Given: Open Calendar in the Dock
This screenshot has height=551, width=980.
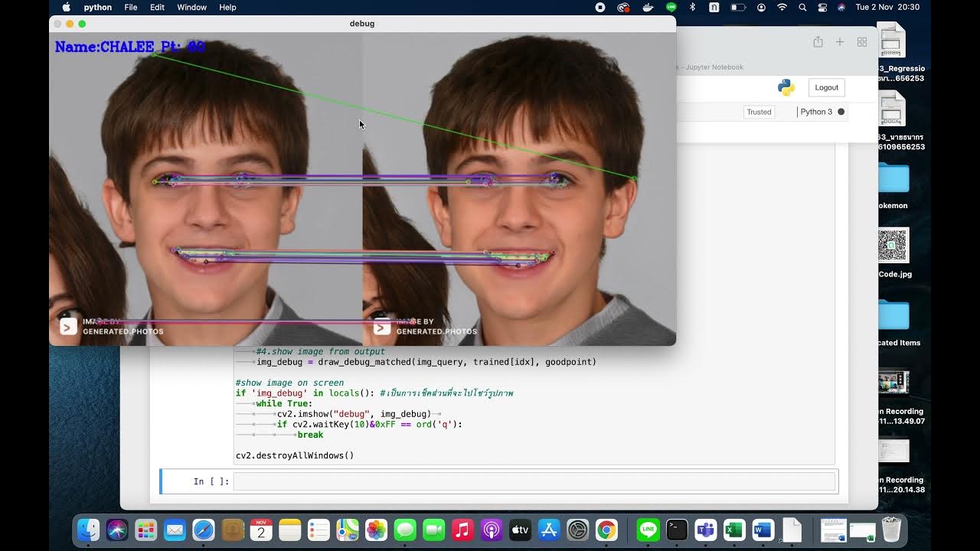Looking at the screenshot, I should pyautogui.click(x=261, y=530).
